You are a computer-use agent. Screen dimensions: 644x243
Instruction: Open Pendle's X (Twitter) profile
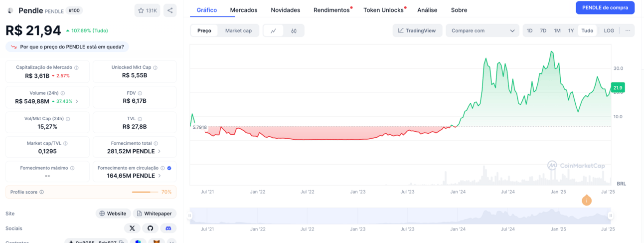click(x=132, y=228)
